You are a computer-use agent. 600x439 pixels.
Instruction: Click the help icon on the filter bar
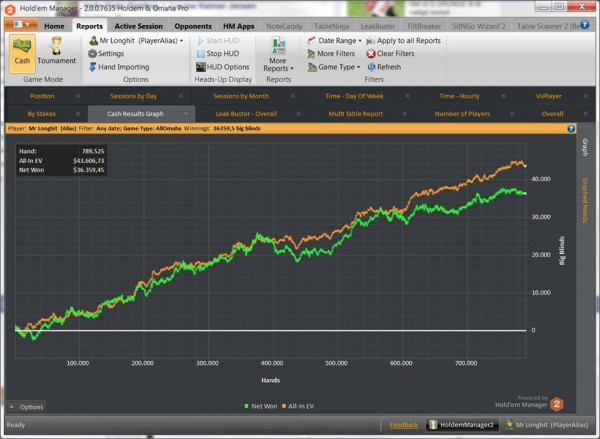coord(571,129)
